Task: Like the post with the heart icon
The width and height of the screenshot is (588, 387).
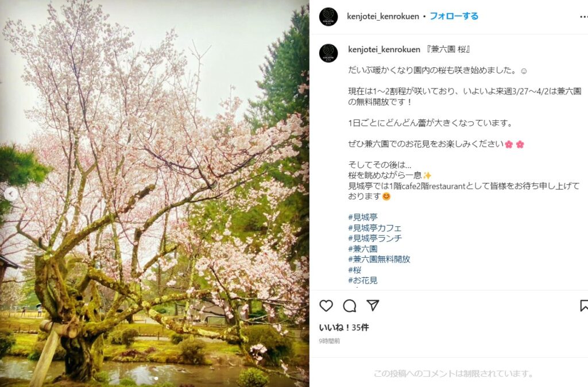Action: 326,305
